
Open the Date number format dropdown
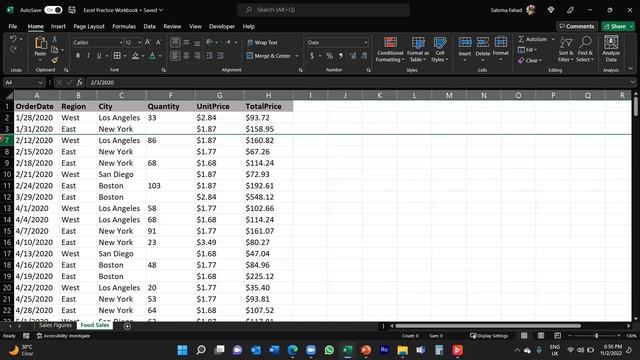click(x=366, y=42)
